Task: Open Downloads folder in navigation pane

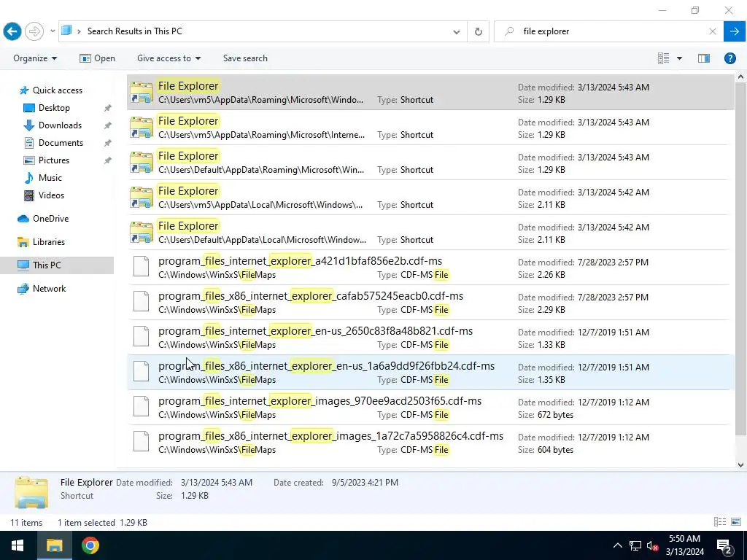Action: (60, 125)
